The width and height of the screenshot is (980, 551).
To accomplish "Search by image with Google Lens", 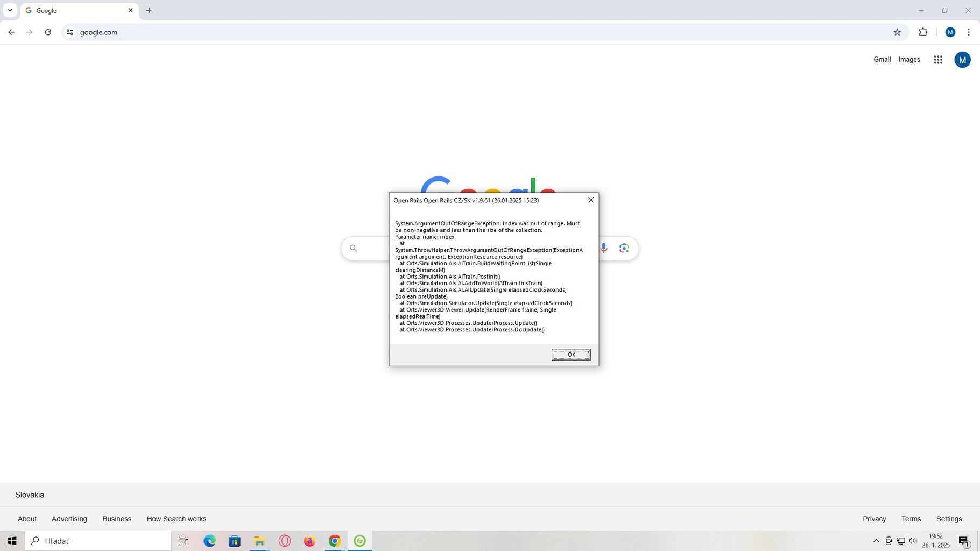I will point(624,248).
